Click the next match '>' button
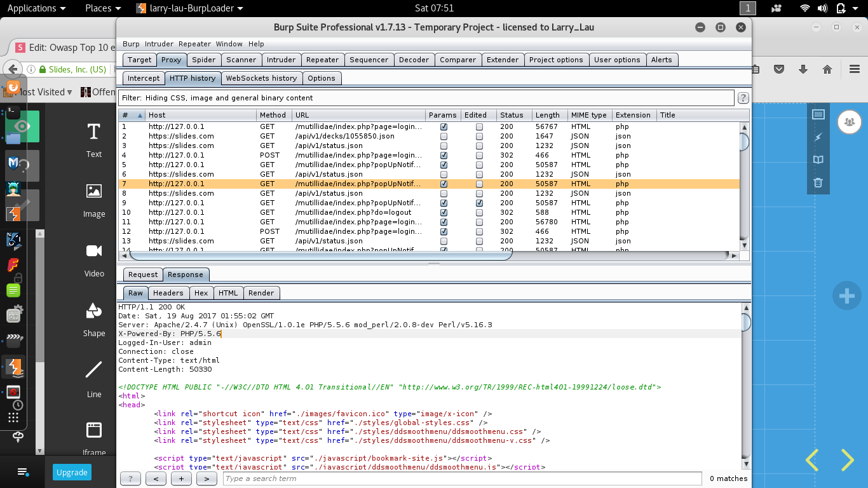Screen dimensions: 868x488 (207, 478)
